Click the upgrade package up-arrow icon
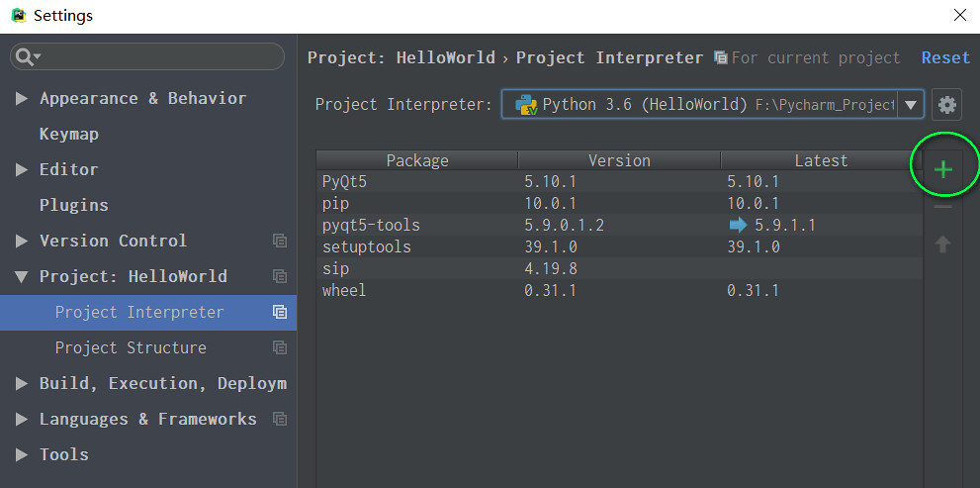 [942, 244]
